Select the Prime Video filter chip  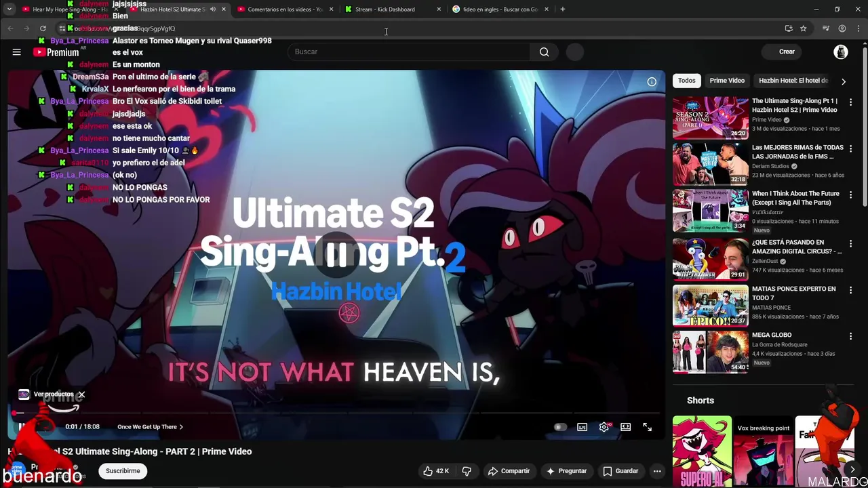pos(727,81)
